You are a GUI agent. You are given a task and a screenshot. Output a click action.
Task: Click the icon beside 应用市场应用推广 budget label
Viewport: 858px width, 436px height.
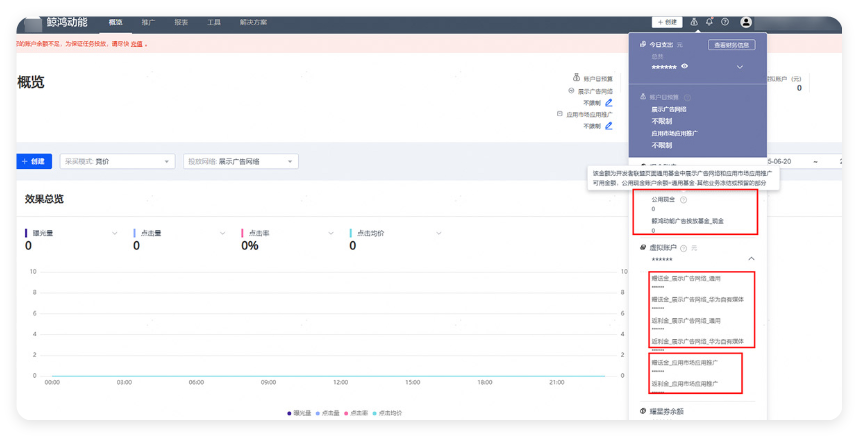click(560, 114)
